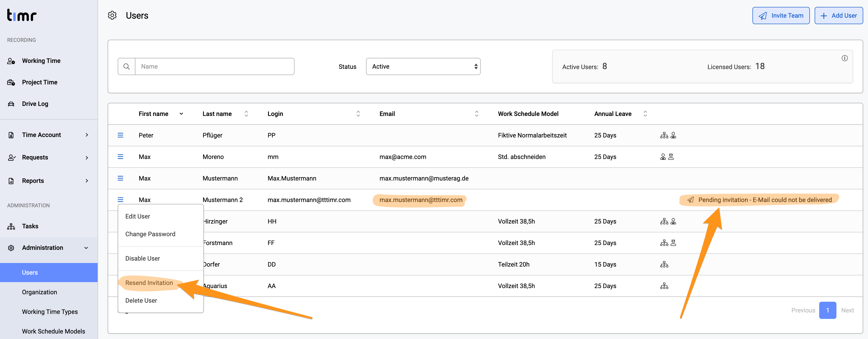Choose Delete User from context menu

141,301
